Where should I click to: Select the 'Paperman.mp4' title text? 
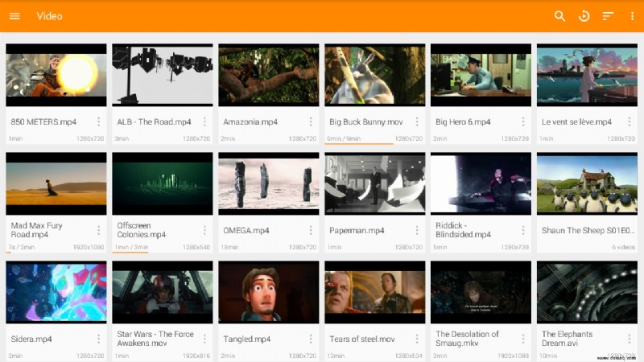click(357, 230)
